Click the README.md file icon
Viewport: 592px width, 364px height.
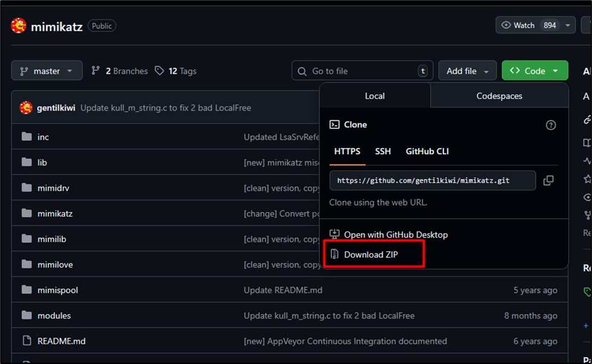pos(27,340)
